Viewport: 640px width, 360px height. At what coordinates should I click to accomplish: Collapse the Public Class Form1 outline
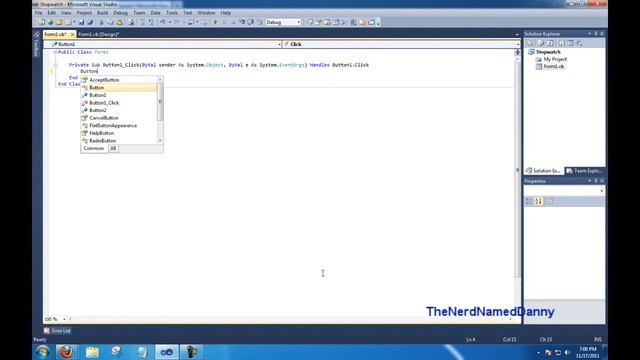click(55, 52)
